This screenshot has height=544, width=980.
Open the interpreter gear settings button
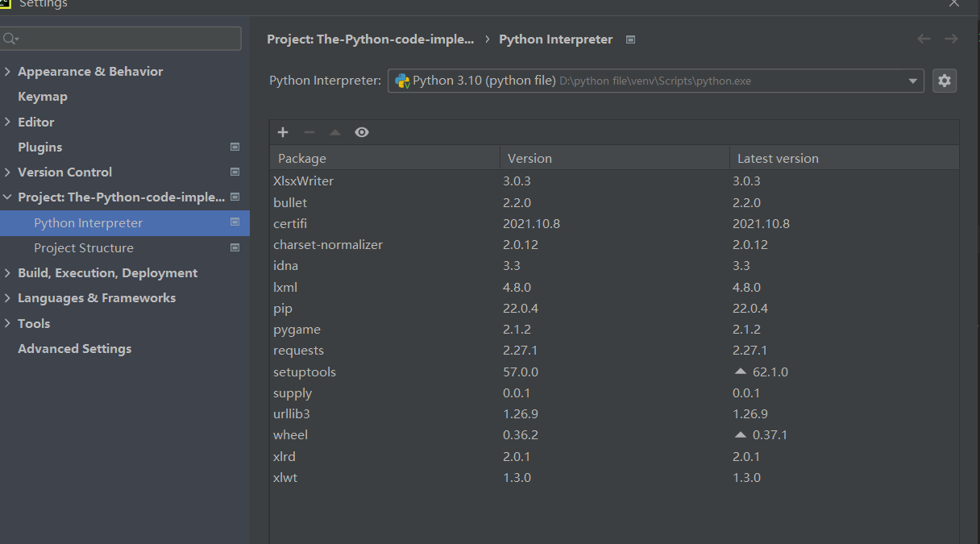tap(945, 81)
